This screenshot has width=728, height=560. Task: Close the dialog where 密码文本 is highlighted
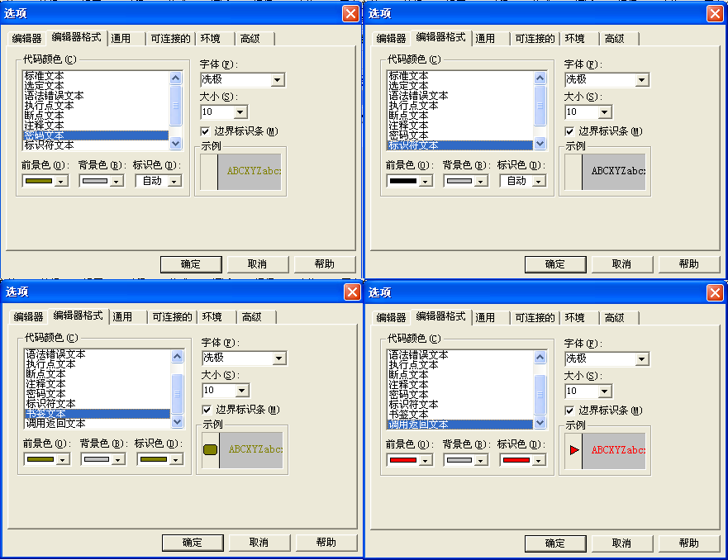coord(350,13)
